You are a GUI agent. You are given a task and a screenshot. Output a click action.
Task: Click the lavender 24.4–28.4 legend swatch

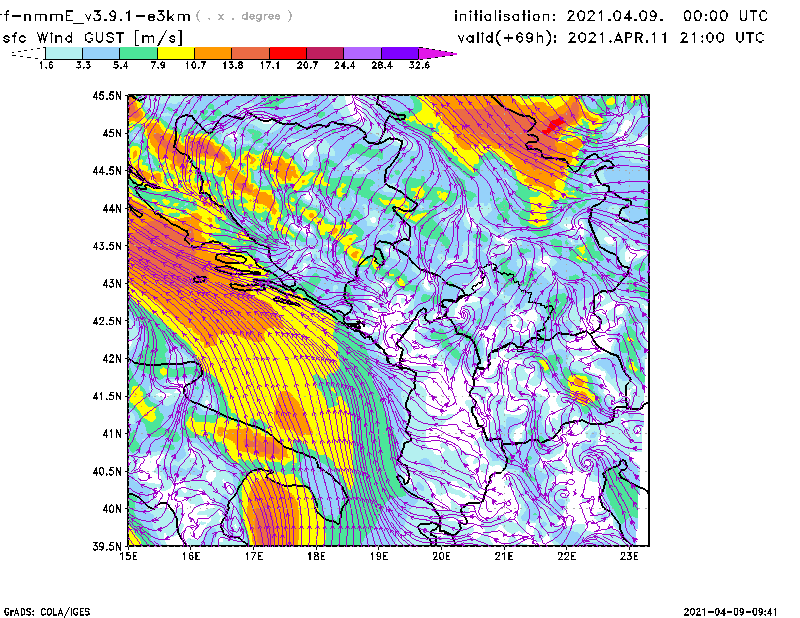(x=362, y=53)
